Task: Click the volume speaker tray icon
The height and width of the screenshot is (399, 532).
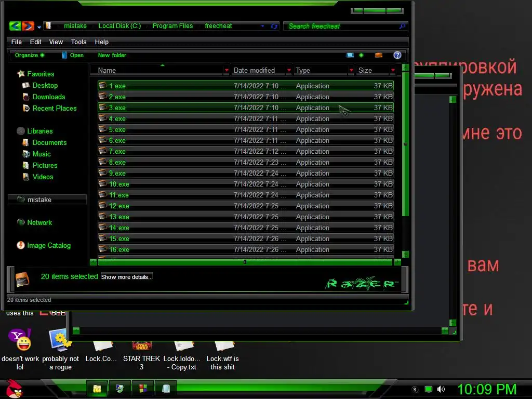Action: pos(441,389)
